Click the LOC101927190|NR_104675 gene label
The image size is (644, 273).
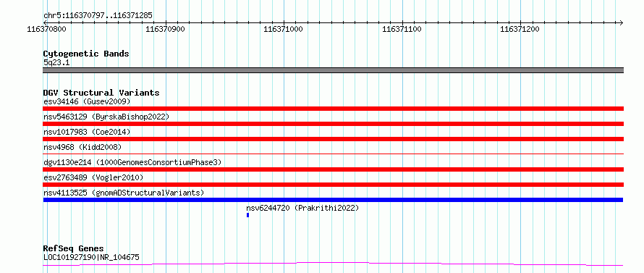tap(91, 258)
